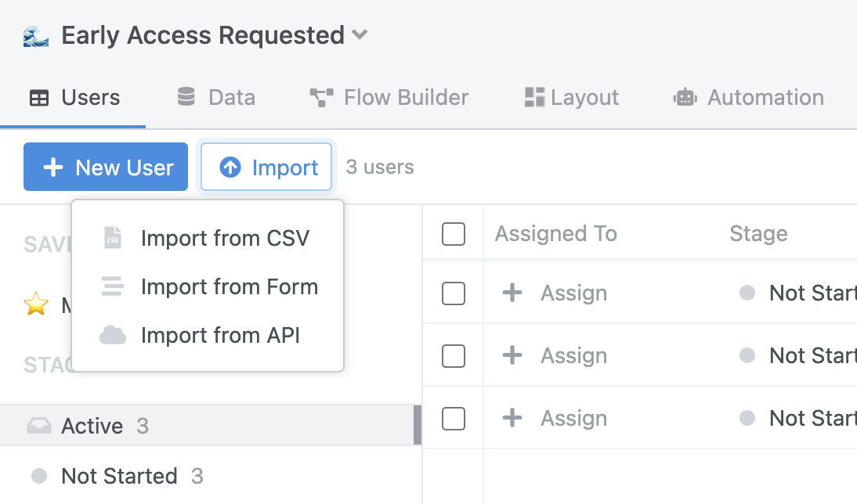Expand the Early Access Requested dropdown chevron

360,35
